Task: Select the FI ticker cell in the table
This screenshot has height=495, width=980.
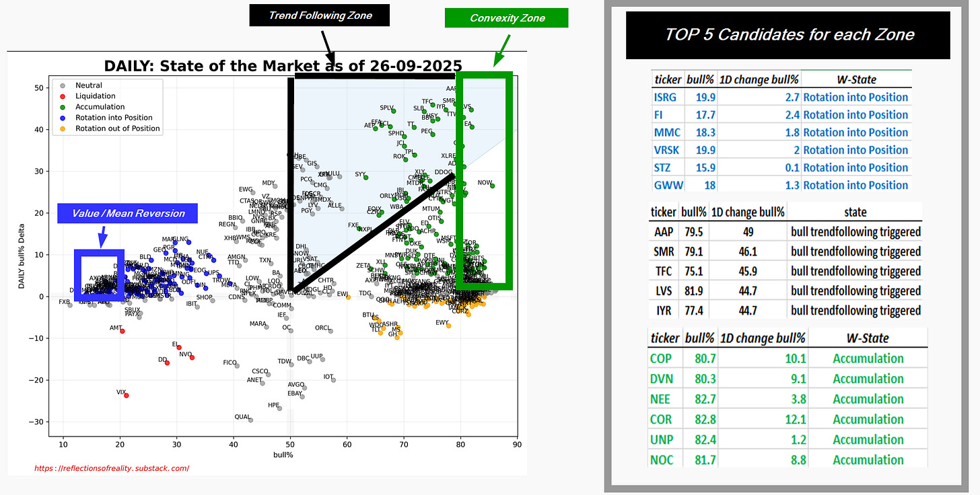Action: pyautogui.click(x=658, y=115)
